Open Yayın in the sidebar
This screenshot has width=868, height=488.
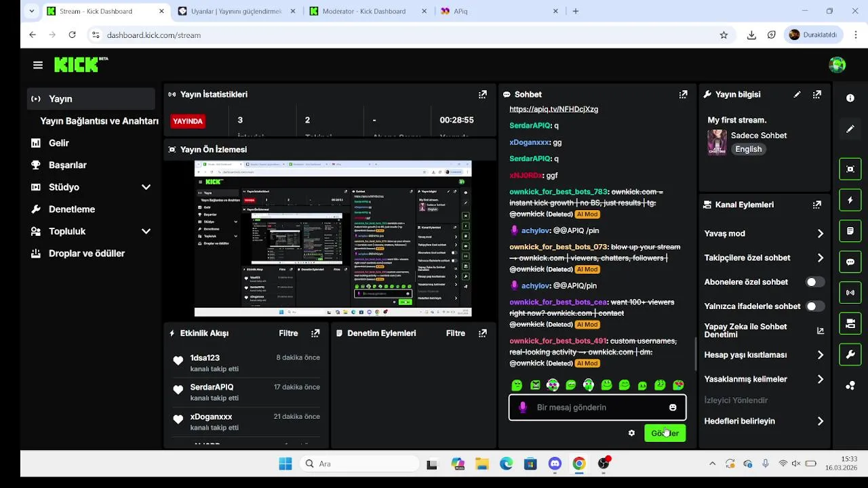(91, 99)
